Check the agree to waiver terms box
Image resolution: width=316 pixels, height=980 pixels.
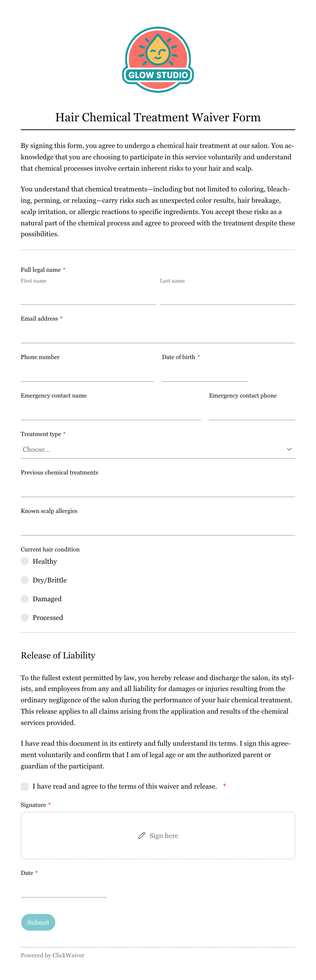25,786
